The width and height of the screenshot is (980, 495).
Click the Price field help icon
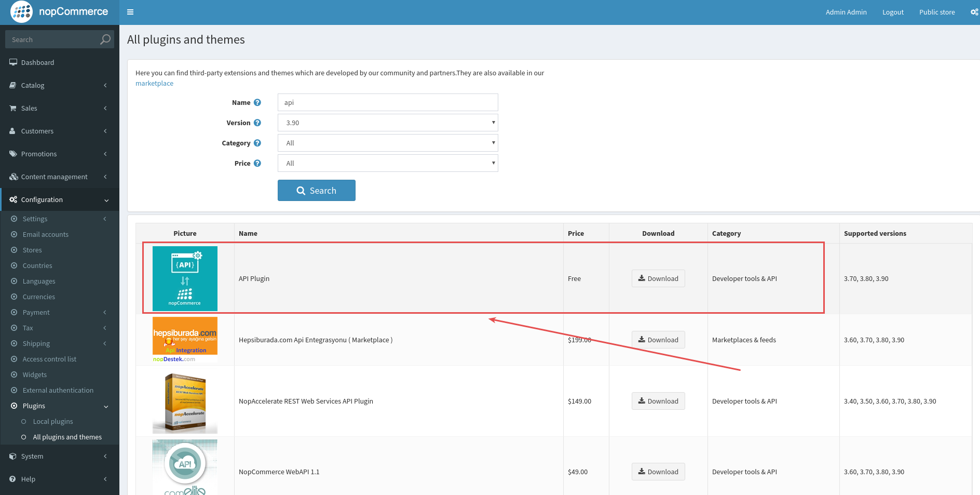pyautogui.click(x=257, y=163)
